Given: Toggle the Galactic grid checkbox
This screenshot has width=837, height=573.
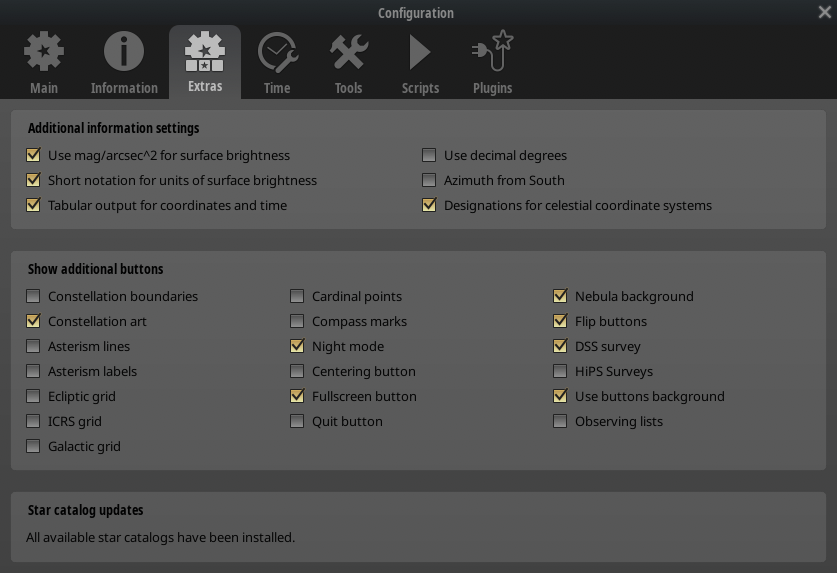Looking at the screenshot, I should (34, 446).
